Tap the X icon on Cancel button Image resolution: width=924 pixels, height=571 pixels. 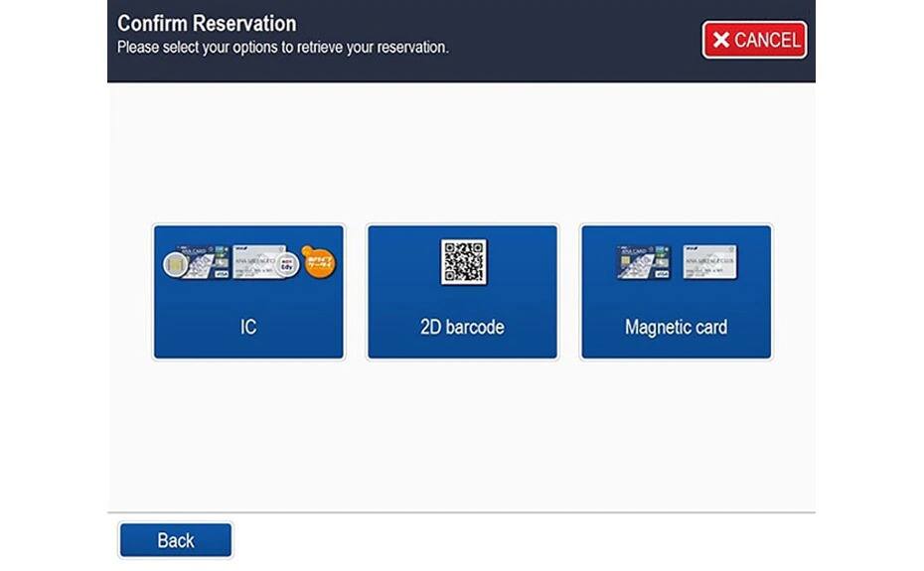[x=721, y=40]
